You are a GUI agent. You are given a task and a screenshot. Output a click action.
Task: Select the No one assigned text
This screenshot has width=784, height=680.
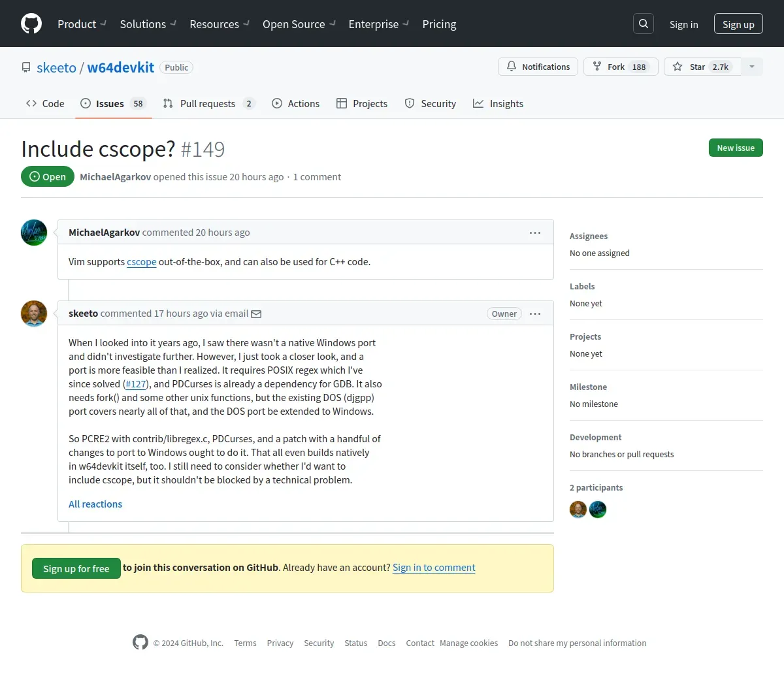pyautogui.click(x=600, y=253)
